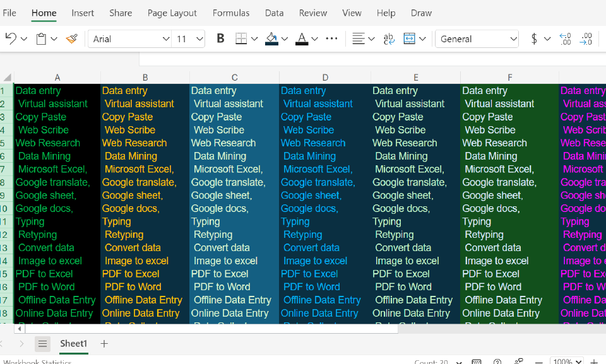This screenshot has width=606, height=364.
Task: Select cell E17 Offline Data Entry
Action: coord(415,300)
